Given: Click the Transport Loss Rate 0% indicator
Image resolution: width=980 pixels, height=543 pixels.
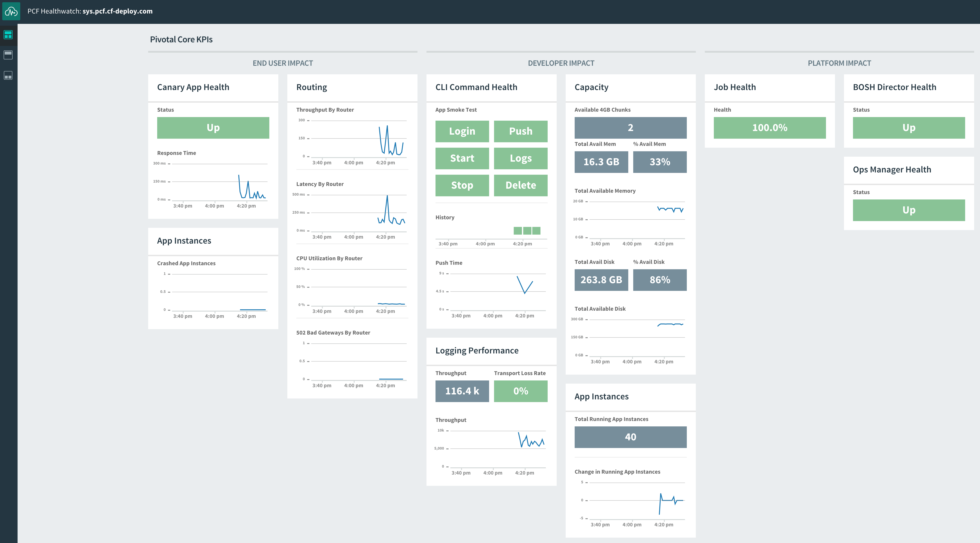Looking at the screenshot, I should click(520, 391).
